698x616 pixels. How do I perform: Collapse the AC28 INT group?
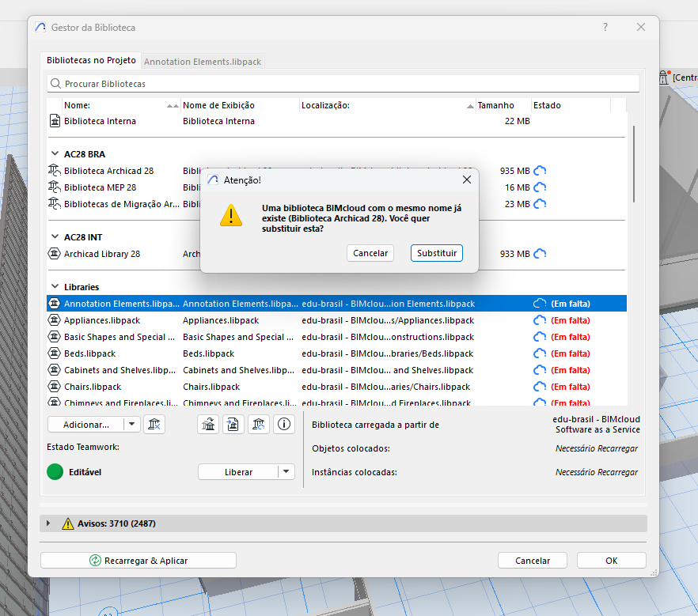tap(55, 237)
